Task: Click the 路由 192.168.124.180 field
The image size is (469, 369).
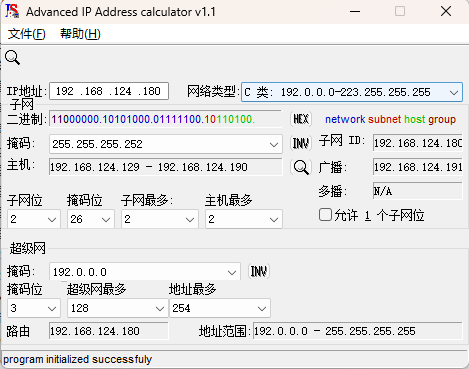Action: (x=108, y=331)
